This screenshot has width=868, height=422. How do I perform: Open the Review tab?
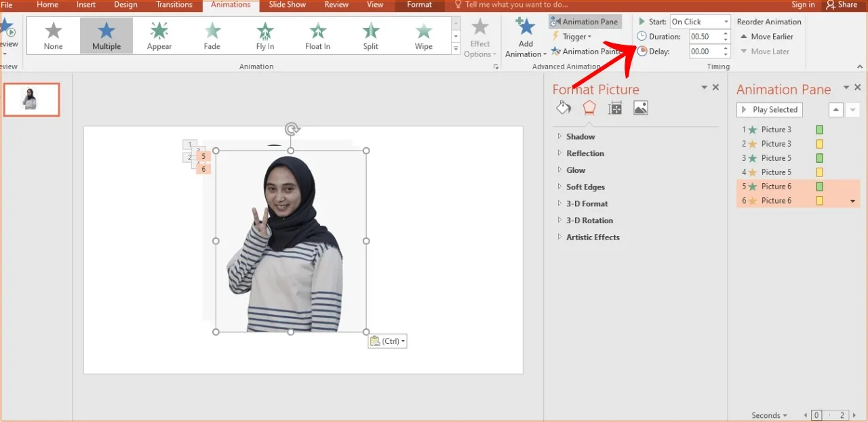(336, 5)
